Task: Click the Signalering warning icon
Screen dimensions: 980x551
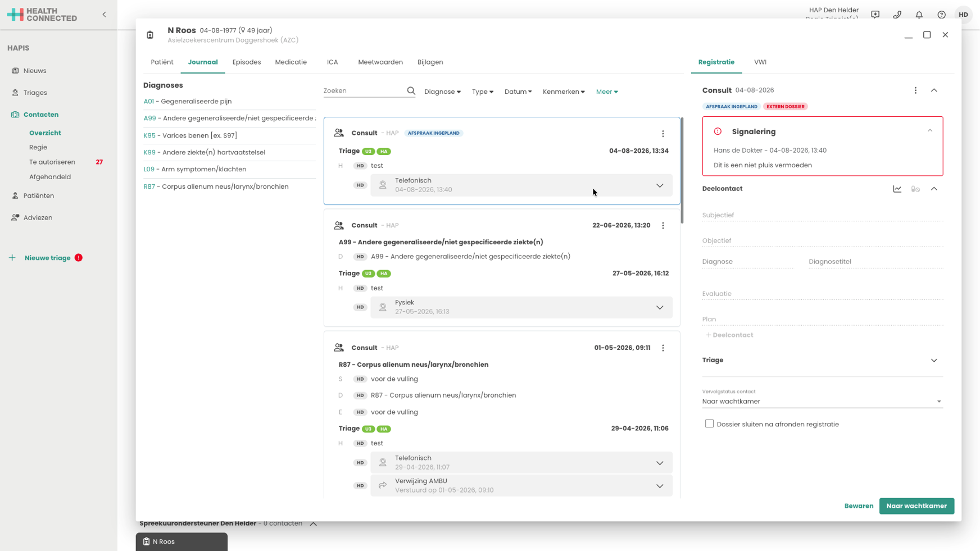Action: (x=718, y=131)
